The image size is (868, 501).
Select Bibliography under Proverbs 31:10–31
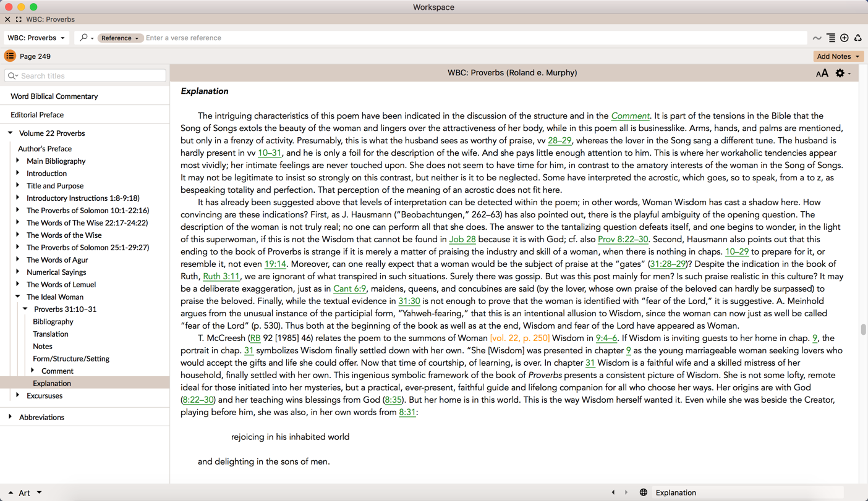(53, 322)
